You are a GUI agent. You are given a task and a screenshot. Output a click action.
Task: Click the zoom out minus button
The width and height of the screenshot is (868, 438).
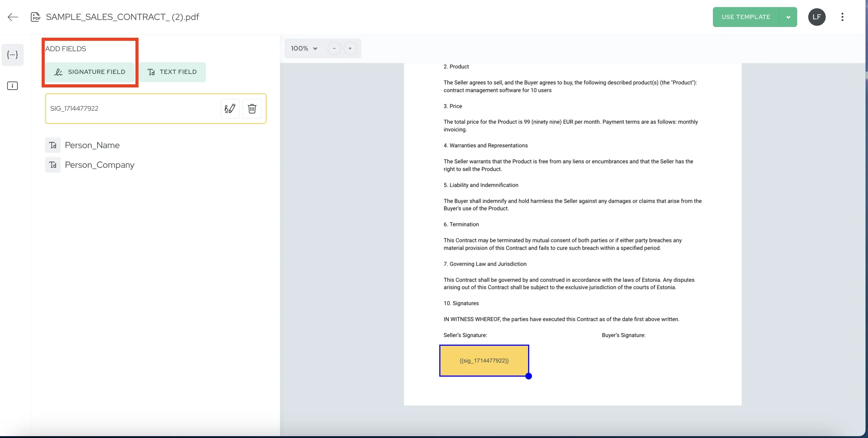[x=334, y=48]
